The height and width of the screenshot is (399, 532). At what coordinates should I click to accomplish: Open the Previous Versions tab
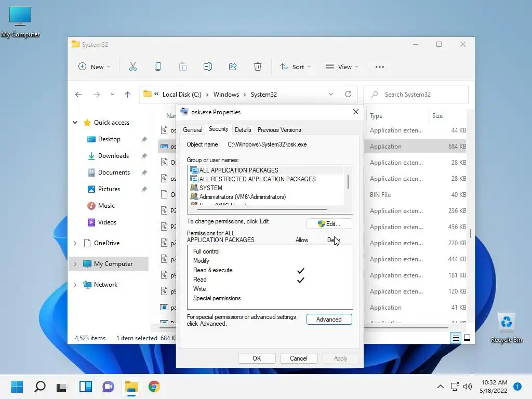coord(279,130)
